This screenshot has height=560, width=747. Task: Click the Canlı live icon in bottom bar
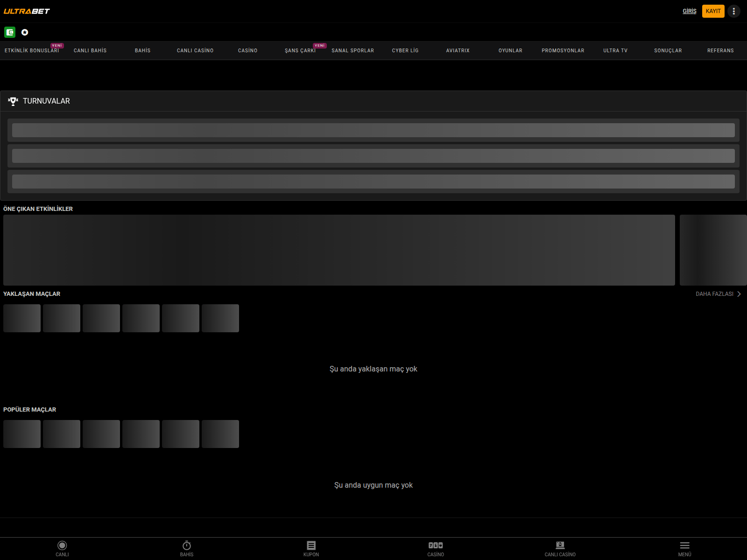62,546
